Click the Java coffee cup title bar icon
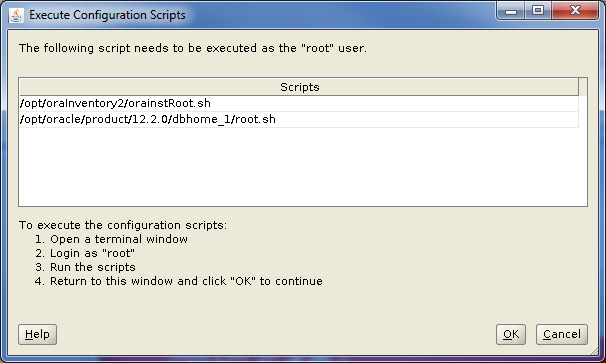The width and height of the screenshot is (606, 363). (x=16, y=15)
